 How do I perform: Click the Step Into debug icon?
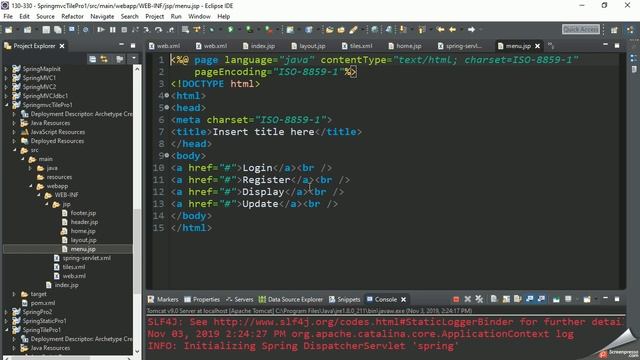click(147, 30)
